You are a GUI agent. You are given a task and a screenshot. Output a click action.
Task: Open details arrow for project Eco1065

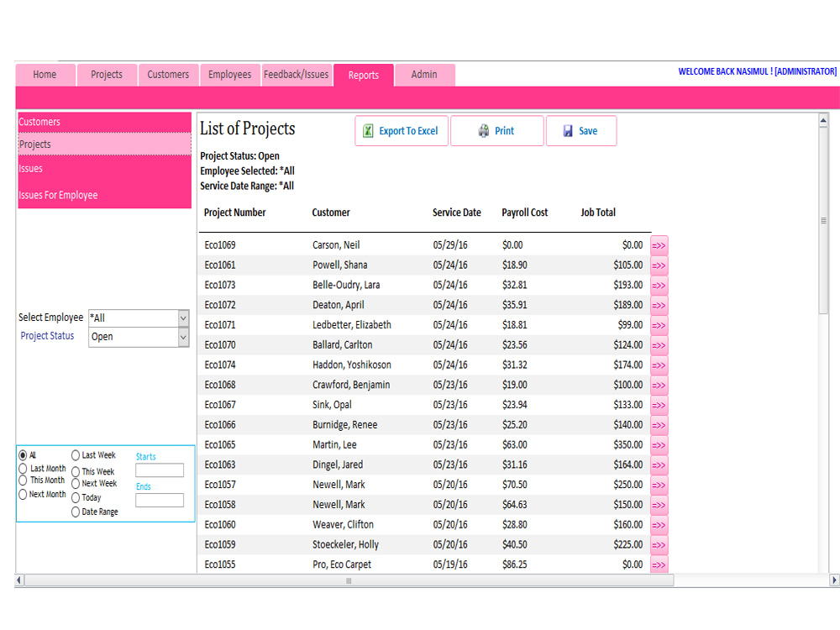659,445
